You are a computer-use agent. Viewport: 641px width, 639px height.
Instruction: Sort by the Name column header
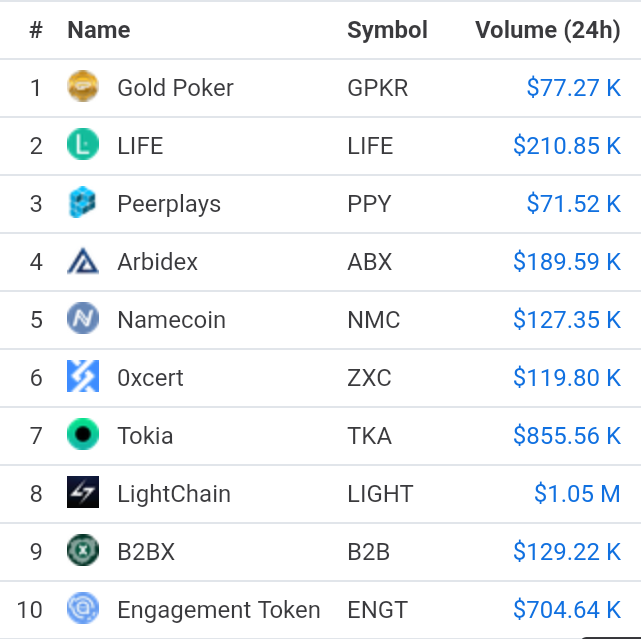(x=98, y=30)
